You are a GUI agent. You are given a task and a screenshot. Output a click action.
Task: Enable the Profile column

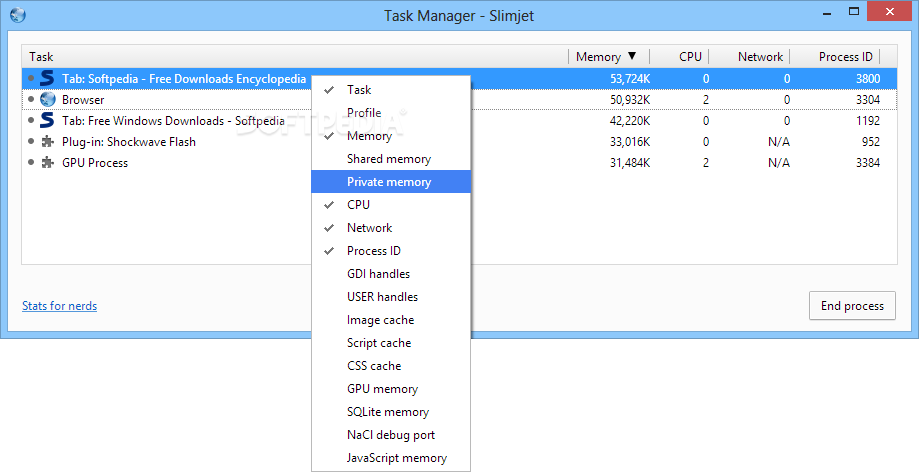(391, 113)
